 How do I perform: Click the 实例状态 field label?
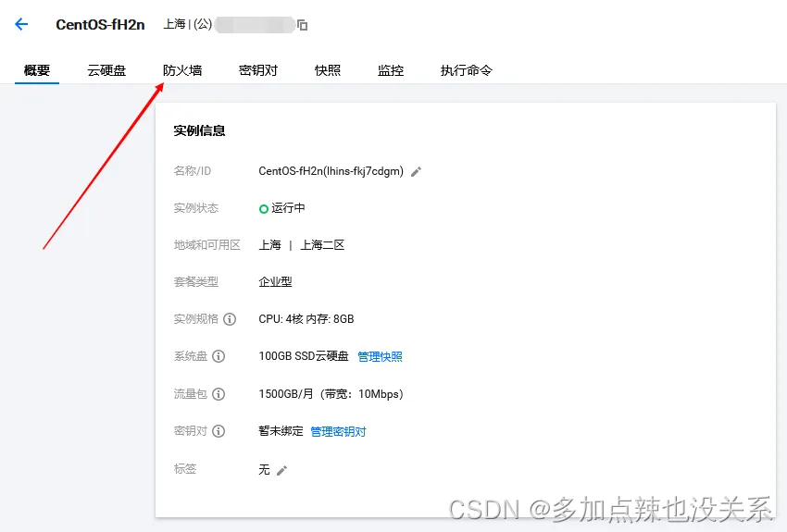195,208
